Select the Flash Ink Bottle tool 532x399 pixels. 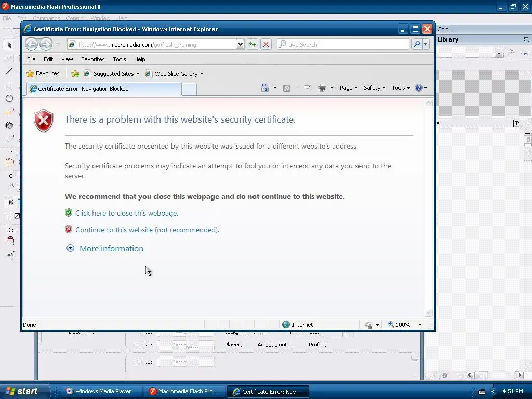(9, 126)
